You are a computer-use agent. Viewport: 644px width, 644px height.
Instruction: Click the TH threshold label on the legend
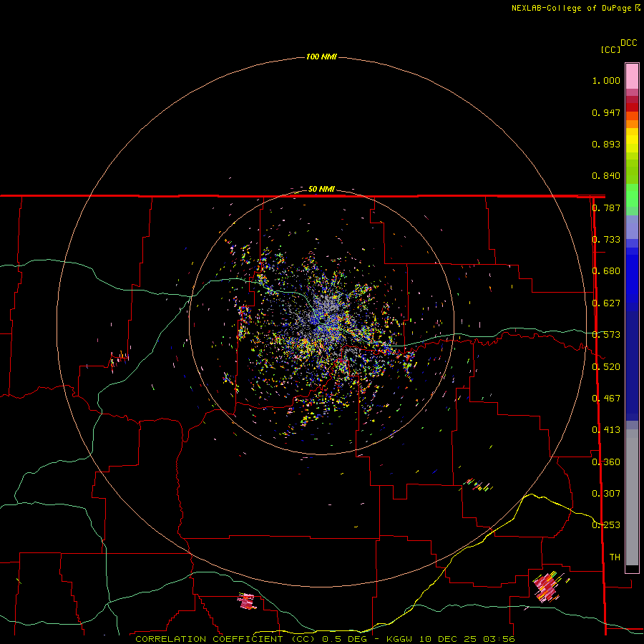615,557
